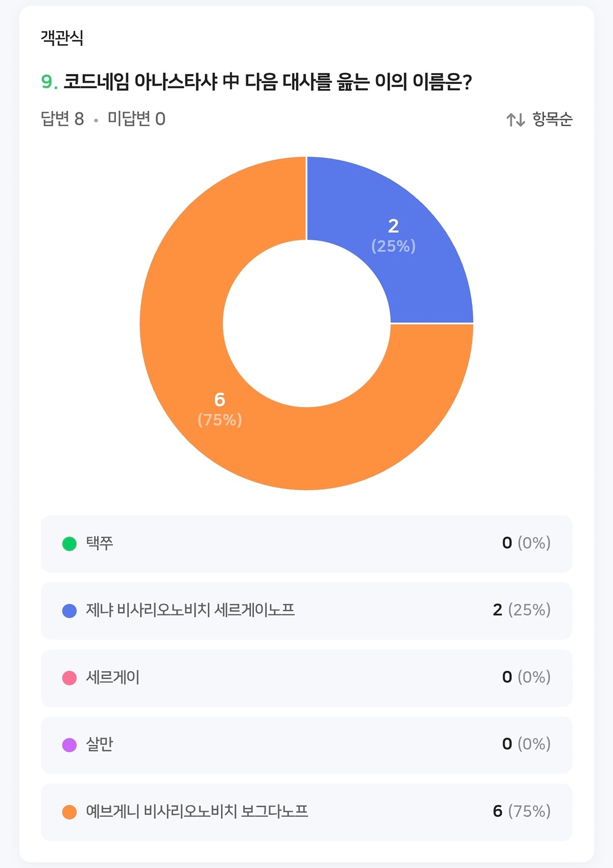
Task: Click the 6 (75%) count in legend
Action: click(x=522, y=811)
